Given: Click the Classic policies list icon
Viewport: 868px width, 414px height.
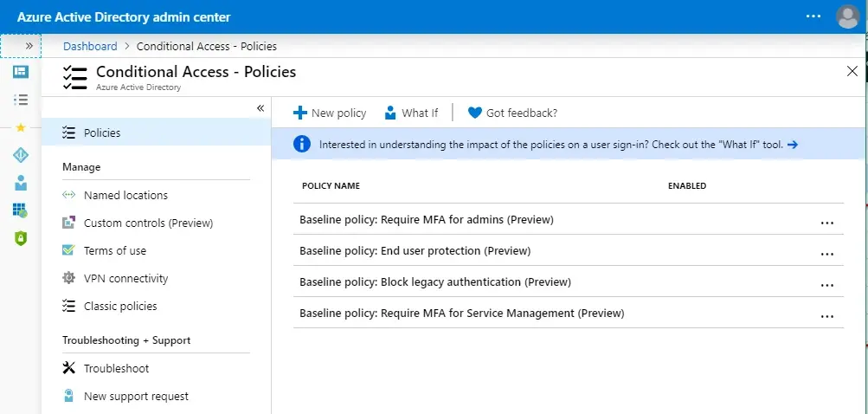Looking at the screenshot, I should (x=68, y=306).
